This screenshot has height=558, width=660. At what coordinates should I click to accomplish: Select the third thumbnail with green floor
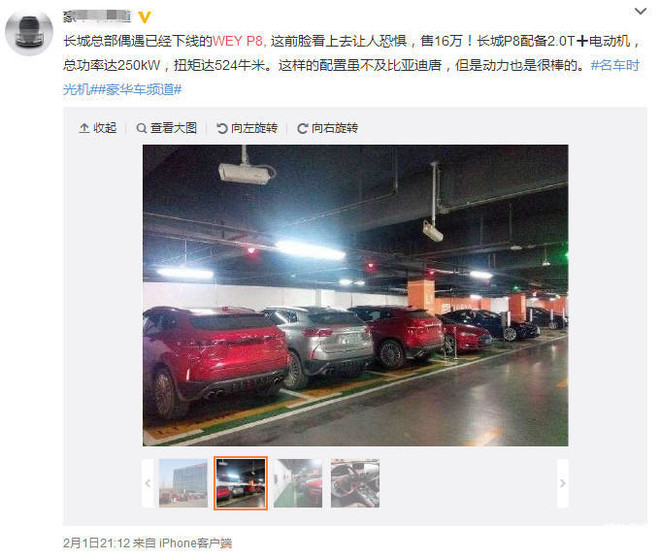coord(298,483)
